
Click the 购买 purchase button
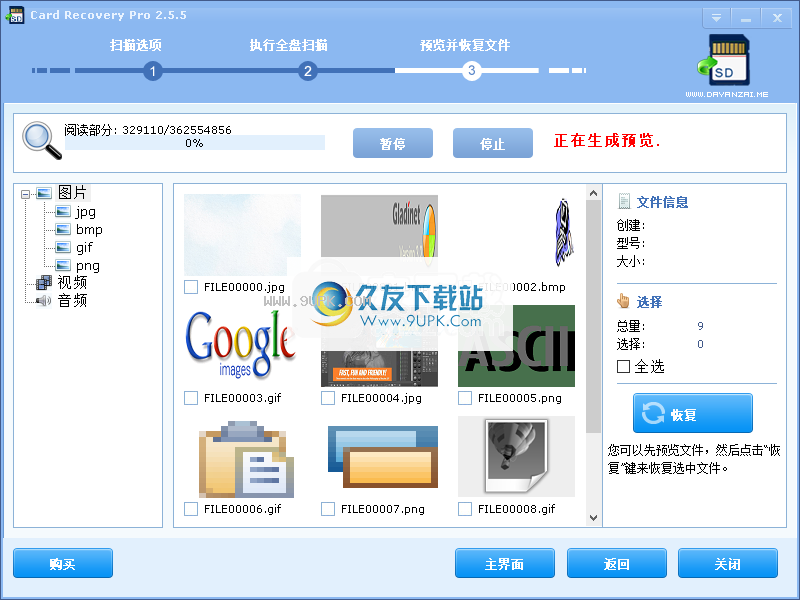[x=63, y=564]
